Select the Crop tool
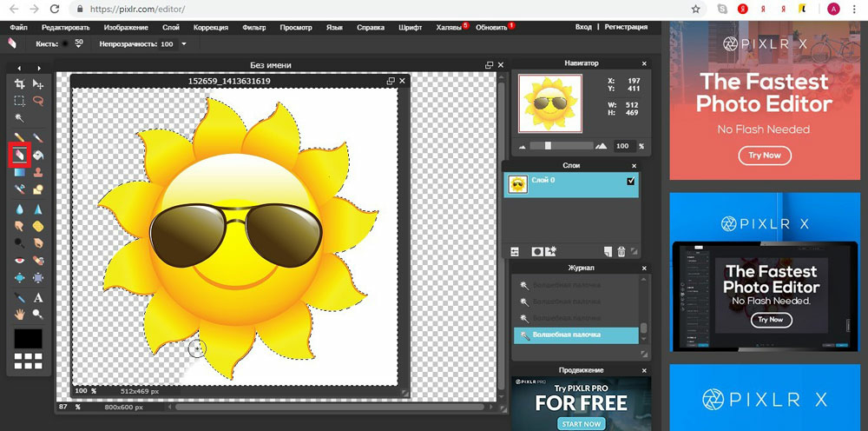The width and height of the screenshot is (868, 431). (x=19, y=83)
